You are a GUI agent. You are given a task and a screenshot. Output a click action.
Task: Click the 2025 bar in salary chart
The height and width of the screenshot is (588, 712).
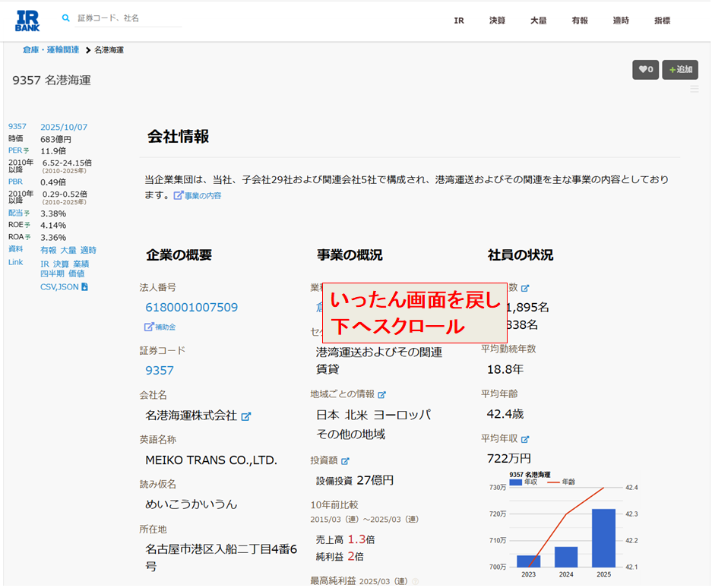(x=603, y=538)
